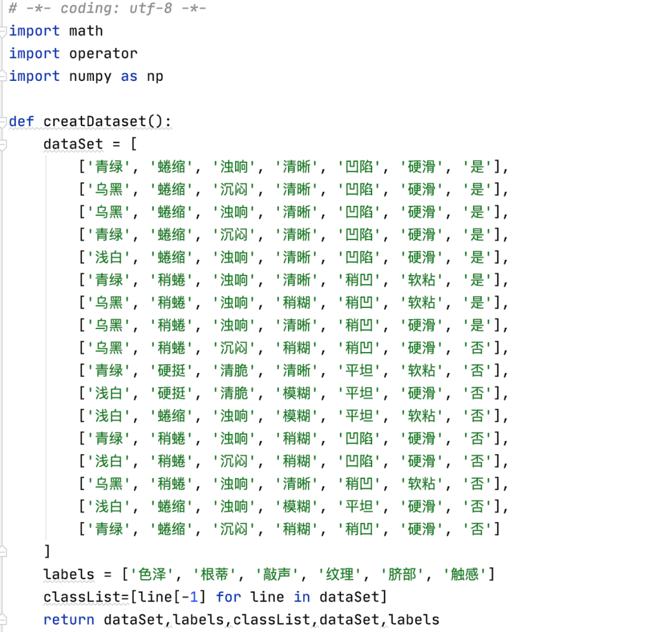672x632 pixels.
Task: Click the '是' value at the end of row one
Action: pyautogui.click(x=477, y=166)
